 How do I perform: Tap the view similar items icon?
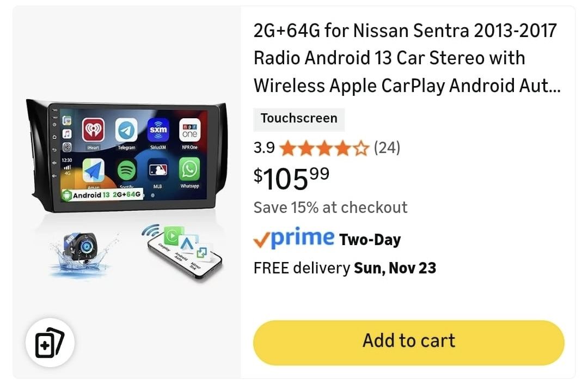[50, 342]
